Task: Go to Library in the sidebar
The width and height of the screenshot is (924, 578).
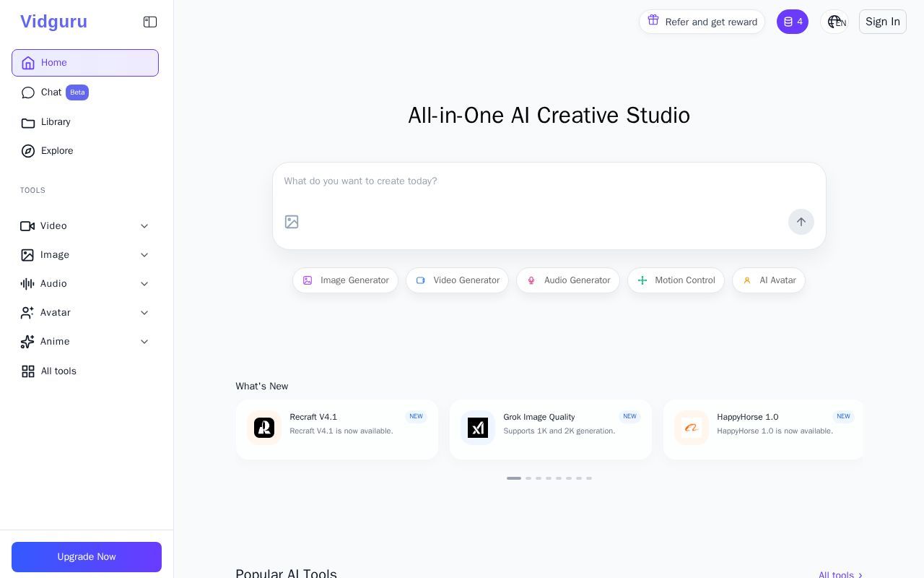Action: click(85, 122)
